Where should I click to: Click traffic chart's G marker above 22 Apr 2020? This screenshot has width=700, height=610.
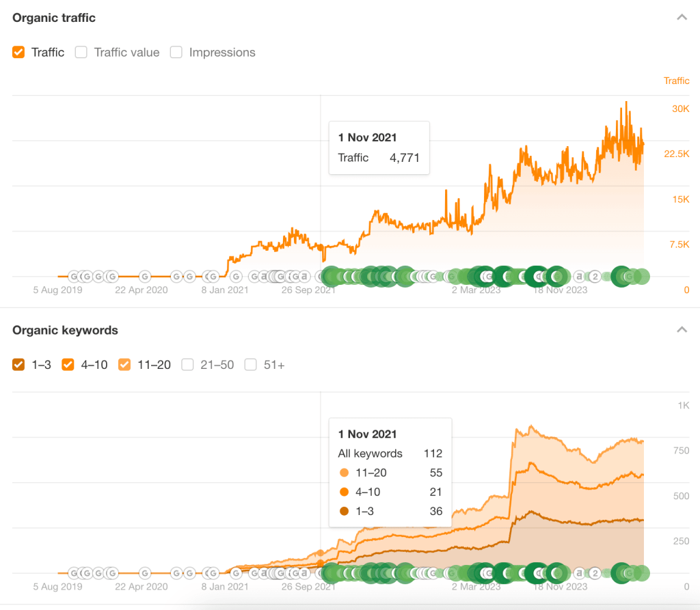(x=145, y=277)
